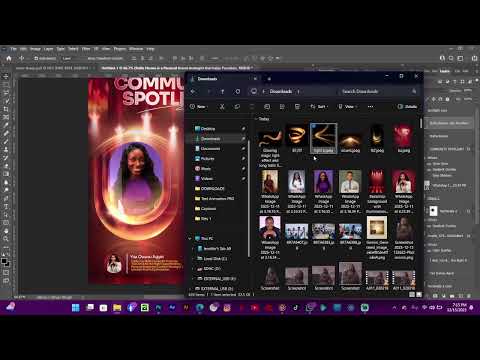Select the Zoom tool in Photoshop toolbar
The height and width of the screenshot is (360, 480).
(6, 239)
